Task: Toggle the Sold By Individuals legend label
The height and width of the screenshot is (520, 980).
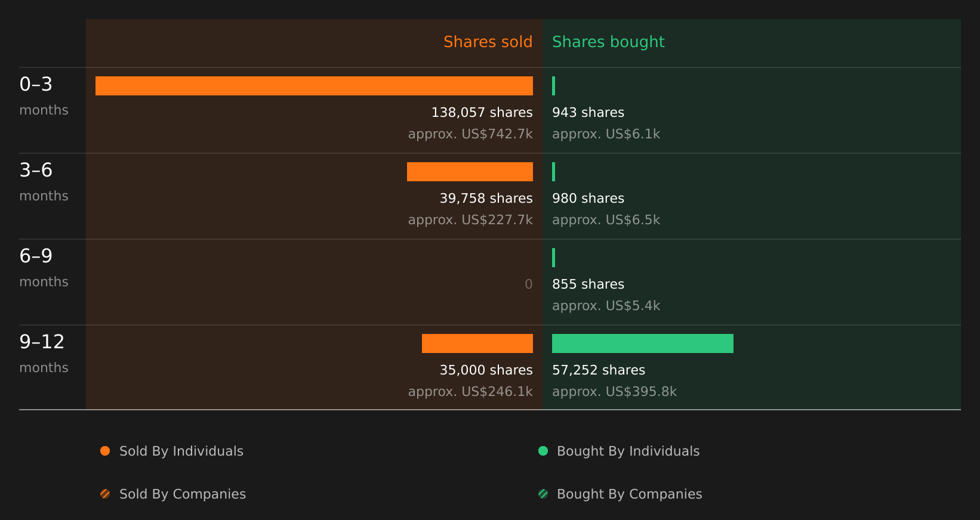Action: [181, 451]
